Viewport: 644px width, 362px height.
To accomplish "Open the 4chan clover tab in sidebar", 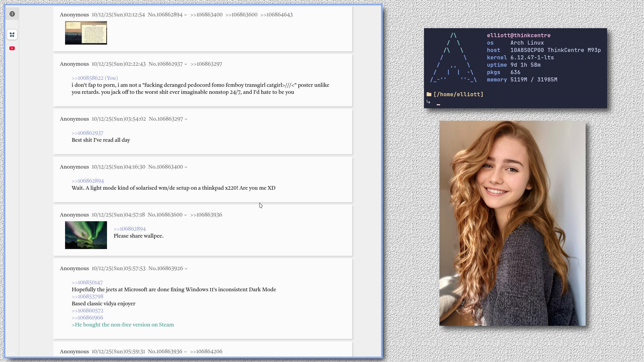I will point(12,35).
